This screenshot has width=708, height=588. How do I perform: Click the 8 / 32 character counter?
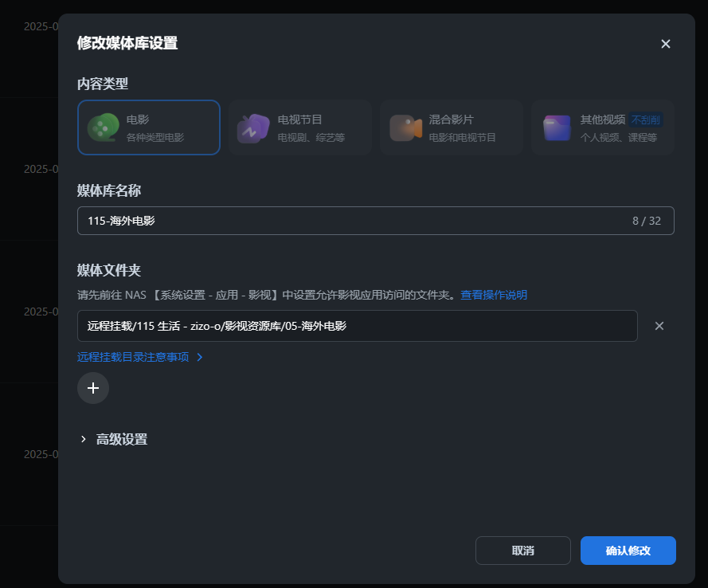(647, 221)
